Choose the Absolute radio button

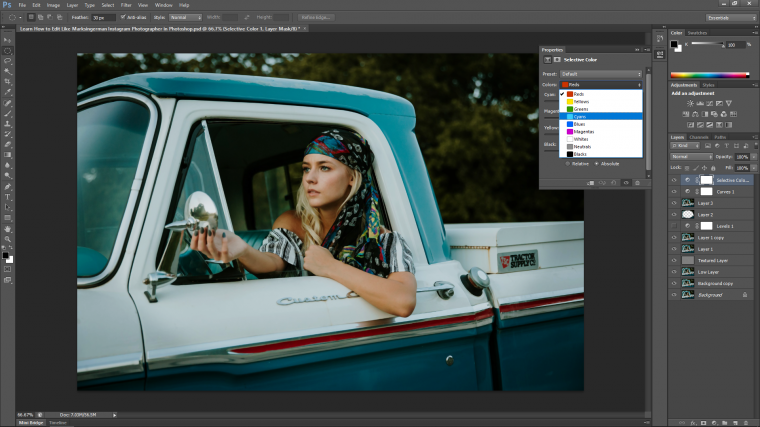(x=597, y=164)
